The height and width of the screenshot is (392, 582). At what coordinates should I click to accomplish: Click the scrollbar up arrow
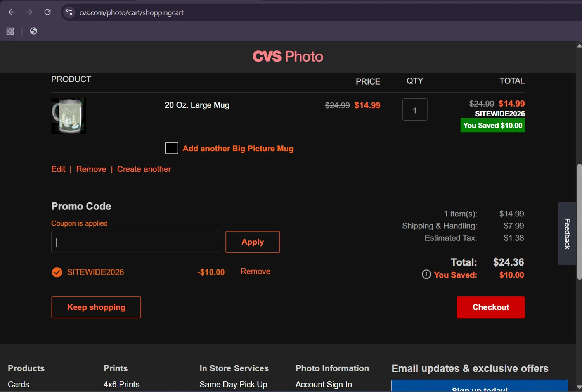click(x=579, y=46)
